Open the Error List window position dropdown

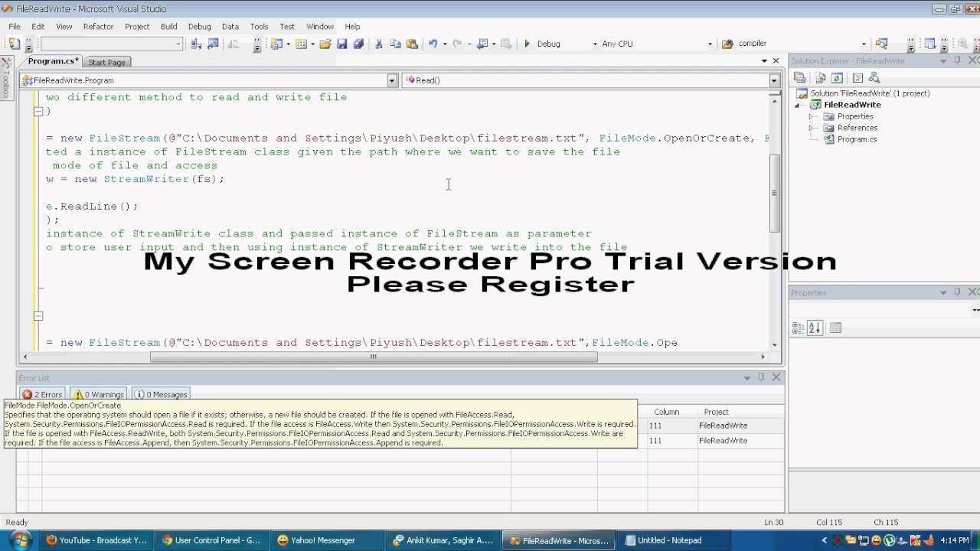point(746,377)
